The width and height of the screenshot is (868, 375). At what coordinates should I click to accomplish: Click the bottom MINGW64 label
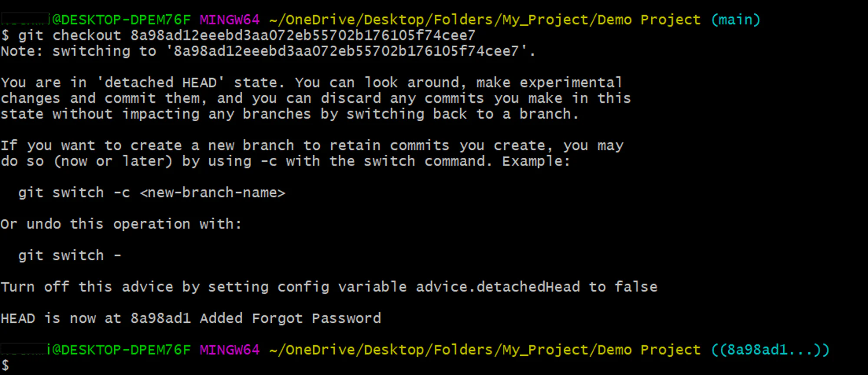coord(229,350)
